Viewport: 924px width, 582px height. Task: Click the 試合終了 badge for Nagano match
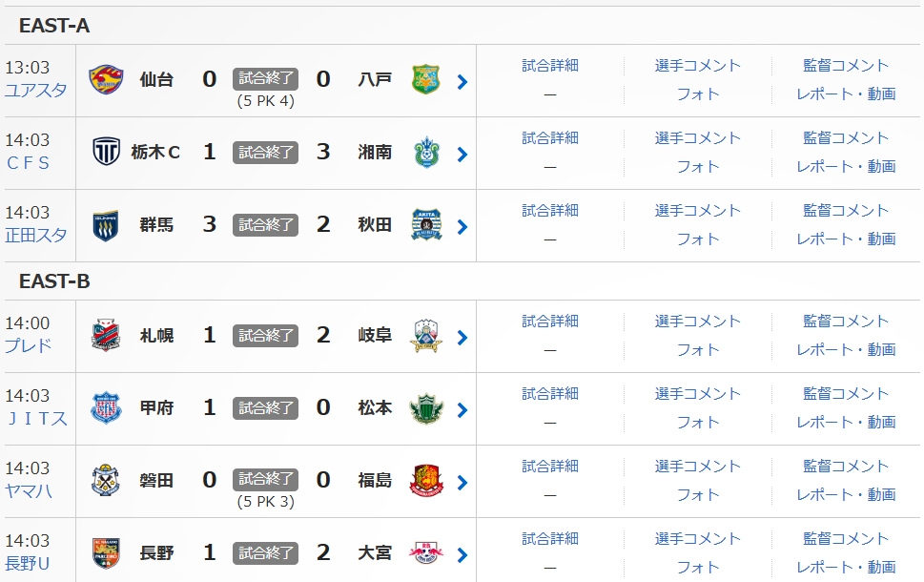pyautogui.click(x=266, y=552)
